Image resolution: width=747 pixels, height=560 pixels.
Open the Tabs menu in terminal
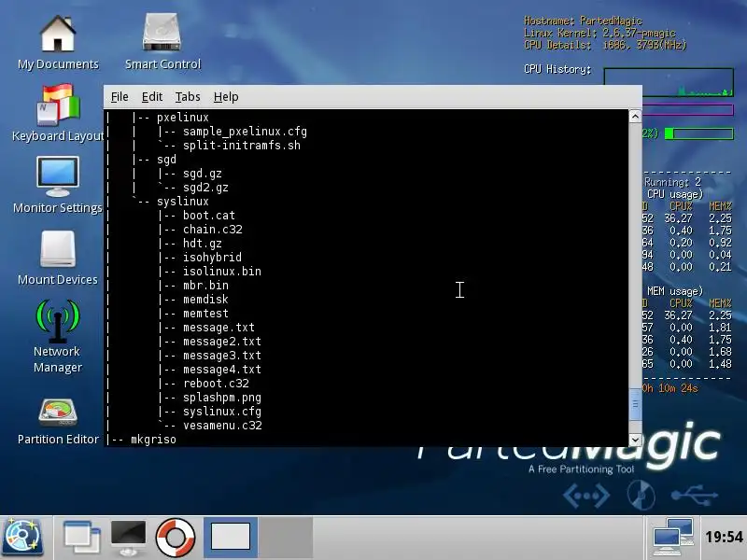click(x=188, y=97)
